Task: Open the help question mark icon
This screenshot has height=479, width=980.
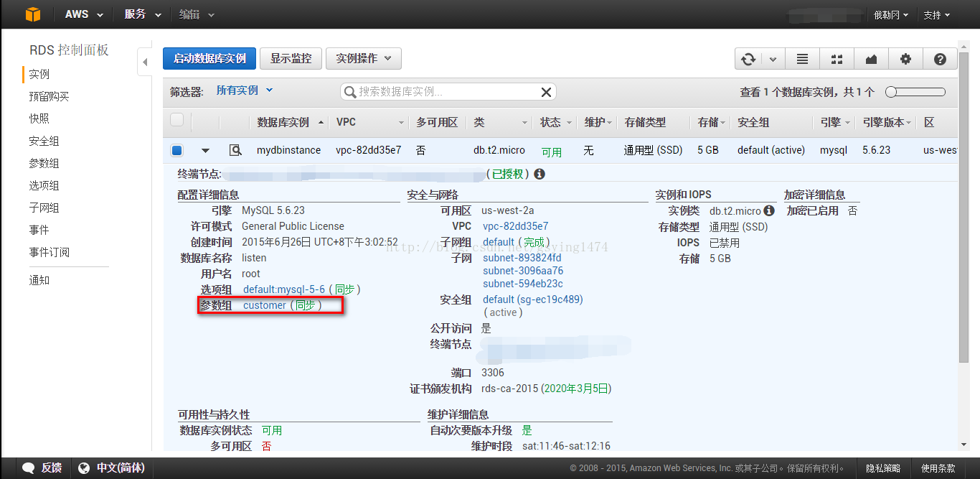Action: pos(940,59)
